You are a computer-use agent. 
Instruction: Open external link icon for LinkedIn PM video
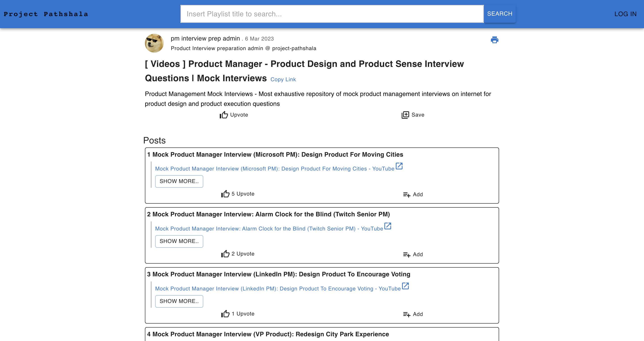pyautogui.click(x=405, y=286)
